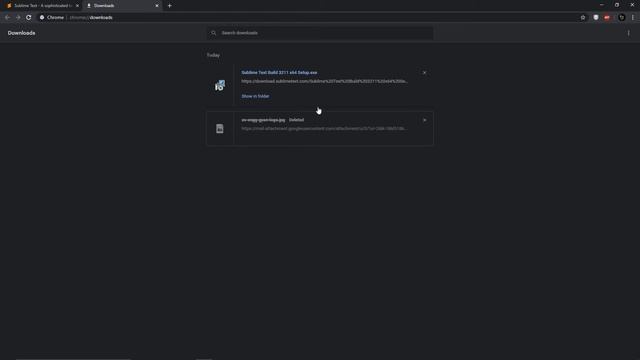Click the browser forward arrow

pyautogui.click(x=18, y=18)
